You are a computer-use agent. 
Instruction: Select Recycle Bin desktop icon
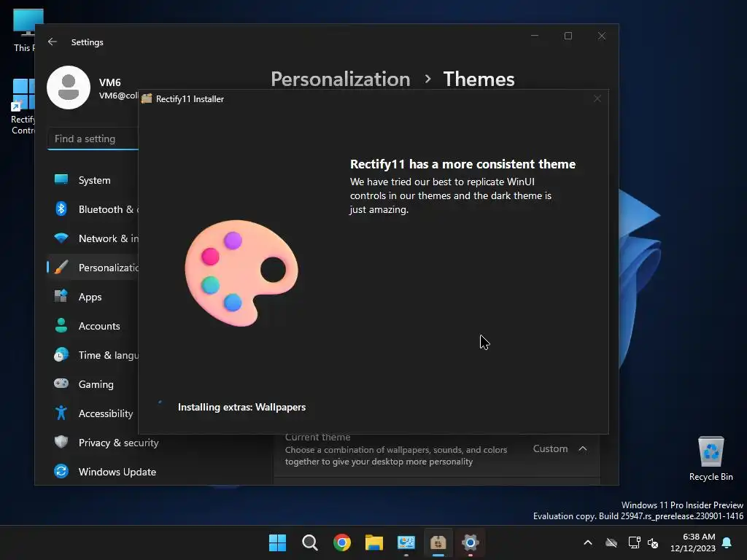click(x=711, y=459)
